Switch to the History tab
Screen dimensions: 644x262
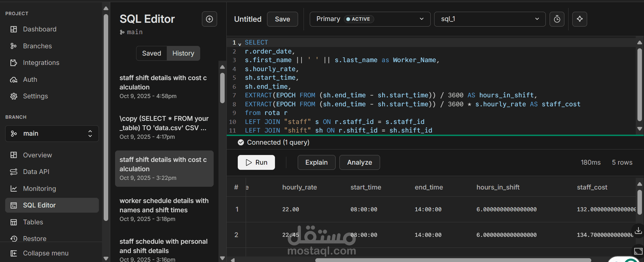click(x=183, y=53)
